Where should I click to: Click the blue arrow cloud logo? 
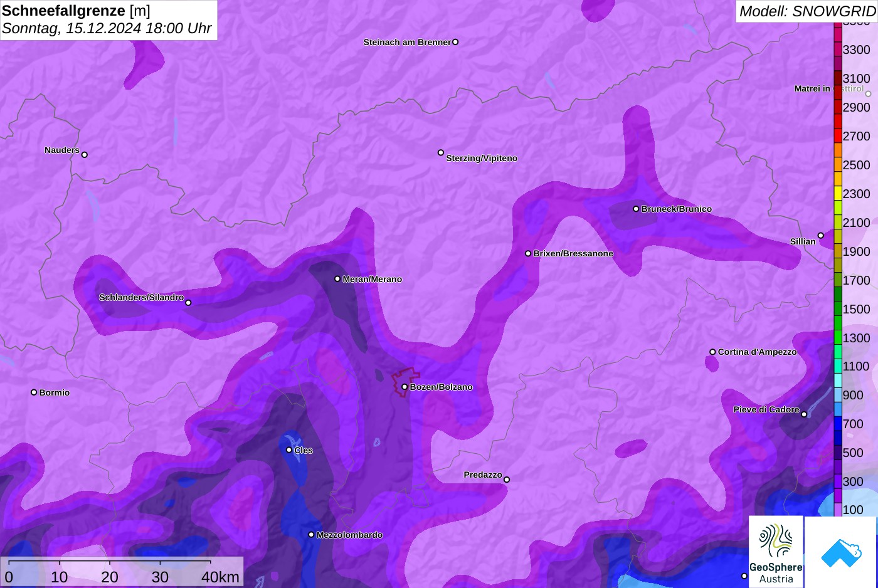841,552
